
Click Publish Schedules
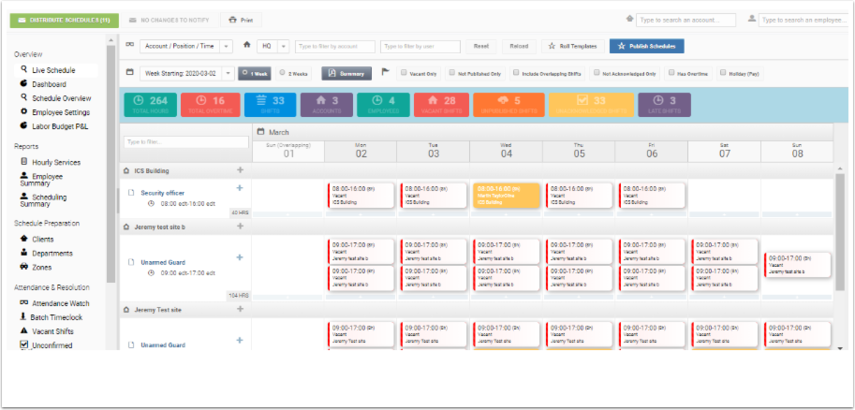647,46
